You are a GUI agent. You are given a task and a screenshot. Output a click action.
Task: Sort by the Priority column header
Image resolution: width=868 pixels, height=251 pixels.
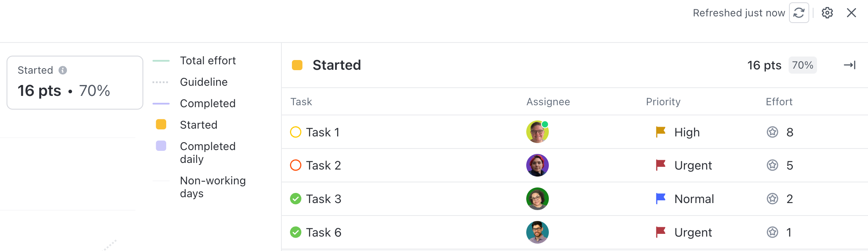(663, 102)
